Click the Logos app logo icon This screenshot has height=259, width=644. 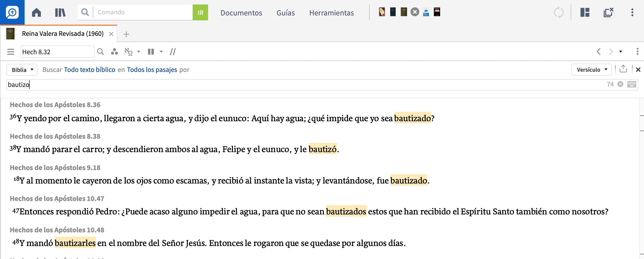(12, 12)
